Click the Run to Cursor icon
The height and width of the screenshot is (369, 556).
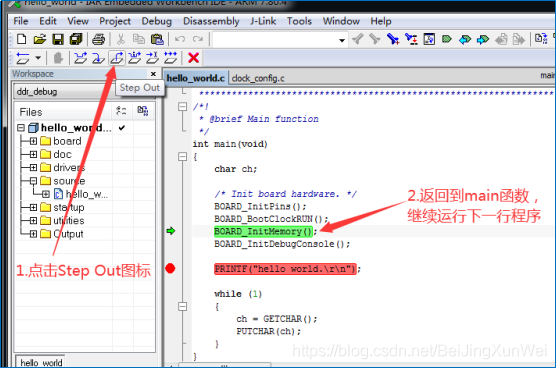(x=152, y=58)
